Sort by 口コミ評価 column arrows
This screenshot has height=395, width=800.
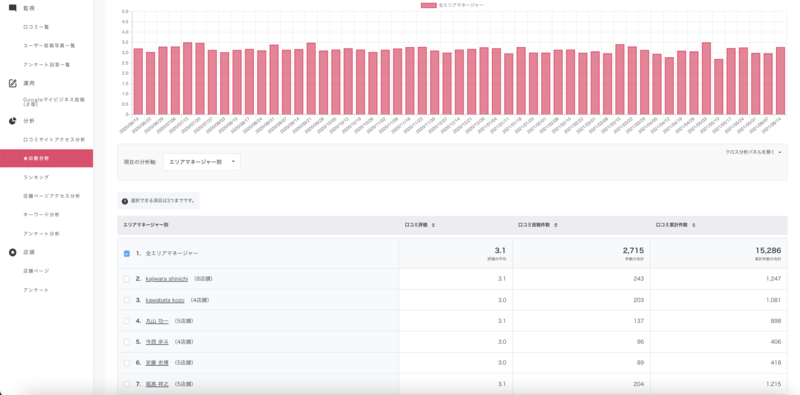click(433, 225)
